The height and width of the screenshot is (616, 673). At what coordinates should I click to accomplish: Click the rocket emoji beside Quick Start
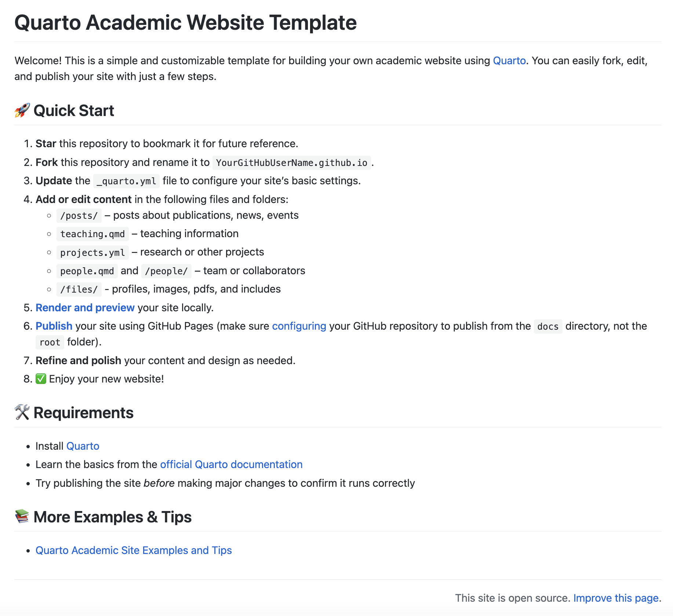pos(22,110)
